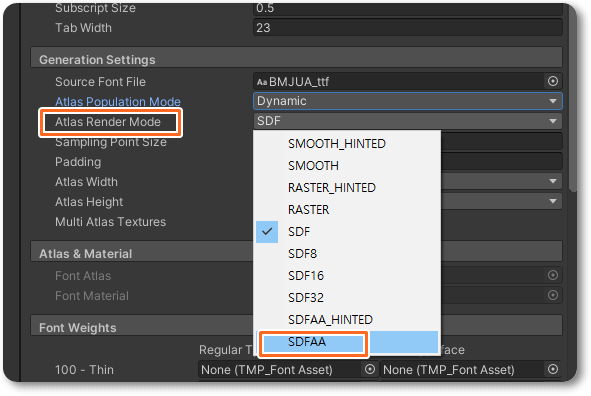The width and height of the screenshot is (591, 396).
Task: Select SMOOTH render mode
Action: [347, 166]
